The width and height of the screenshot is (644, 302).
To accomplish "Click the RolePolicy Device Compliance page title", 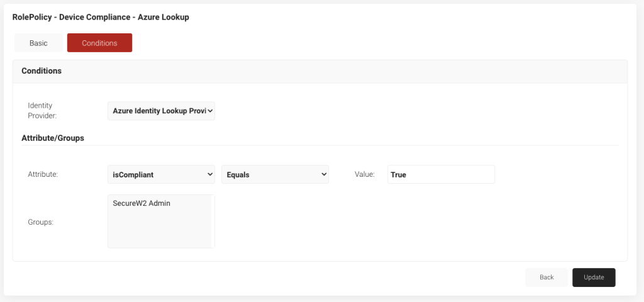I will (101, 17).
